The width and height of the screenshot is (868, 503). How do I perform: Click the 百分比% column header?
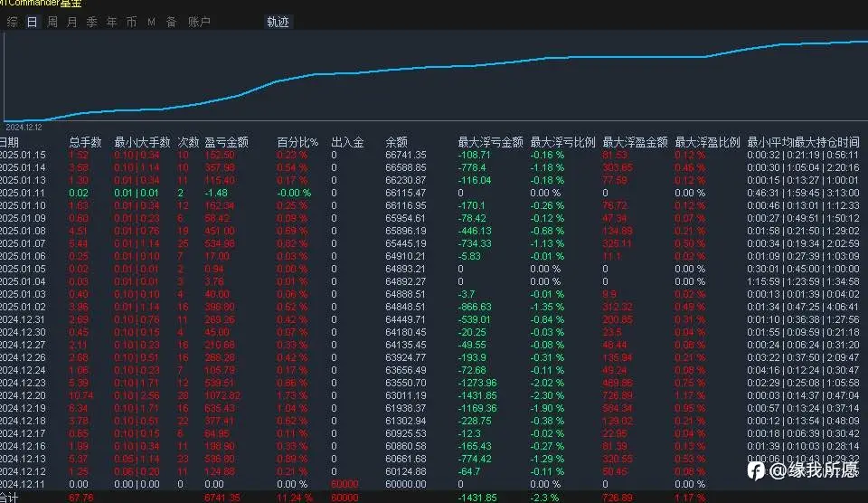pyautogui.click(x=297, y=142)
